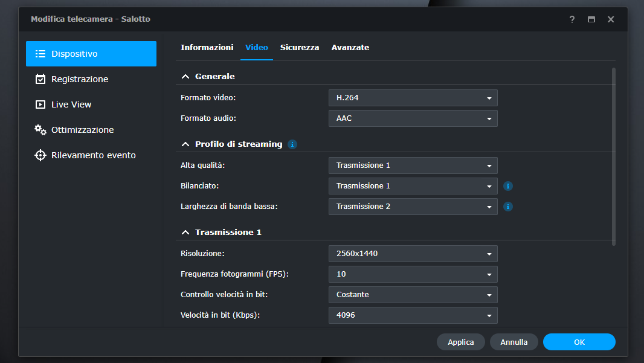Click the Rilevamento evento target icon
This screenshot has width=644, height=363.
tap(40, 155)
